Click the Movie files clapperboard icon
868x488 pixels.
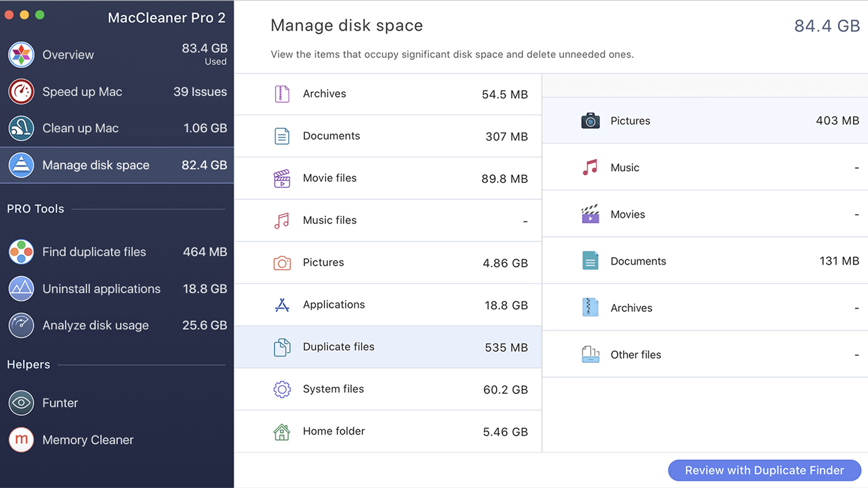(x=282, y=178)
